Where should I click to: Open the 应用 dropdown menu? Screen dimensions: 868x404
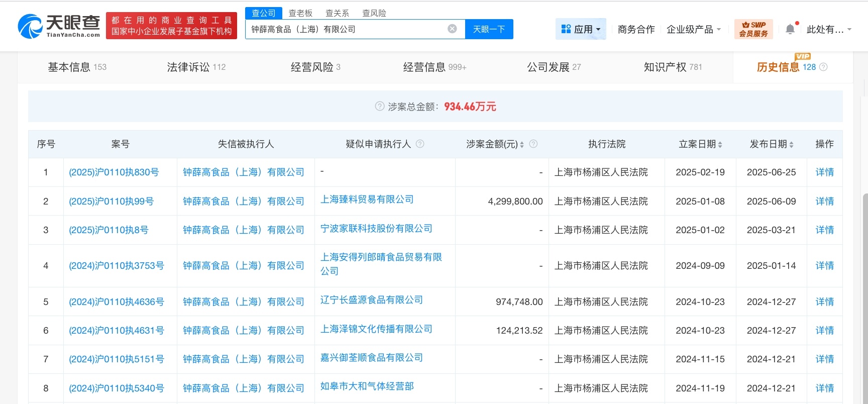(x=581, y=29)
